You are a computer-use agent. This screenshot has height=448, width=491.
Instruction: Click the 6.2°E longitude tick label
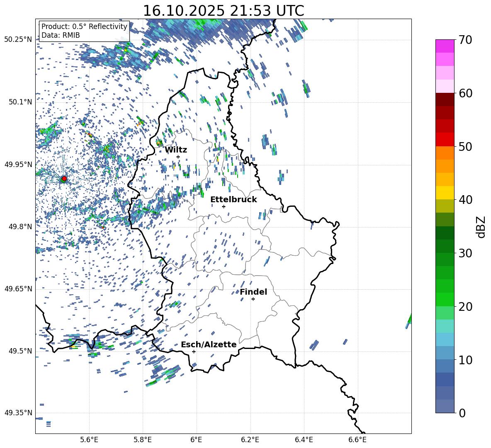[x=250, y=440]
